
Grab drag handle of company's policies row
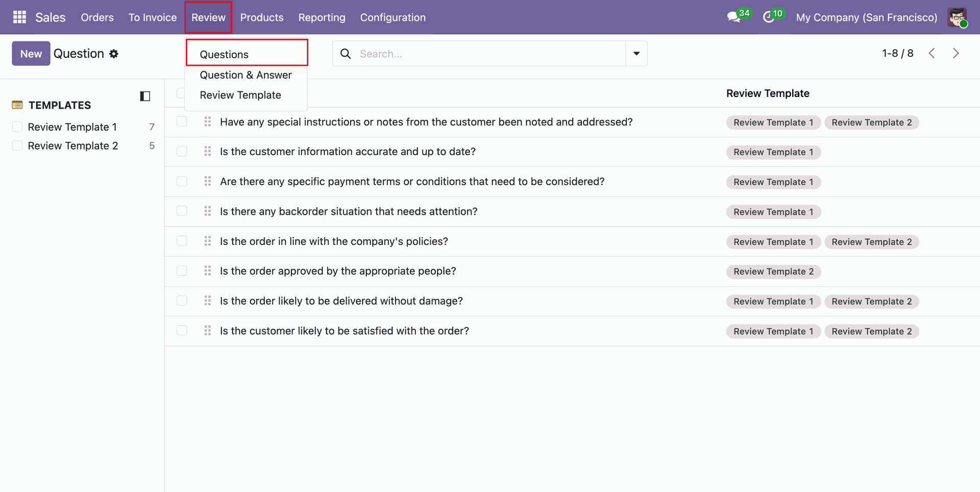(x=207, y=241)
